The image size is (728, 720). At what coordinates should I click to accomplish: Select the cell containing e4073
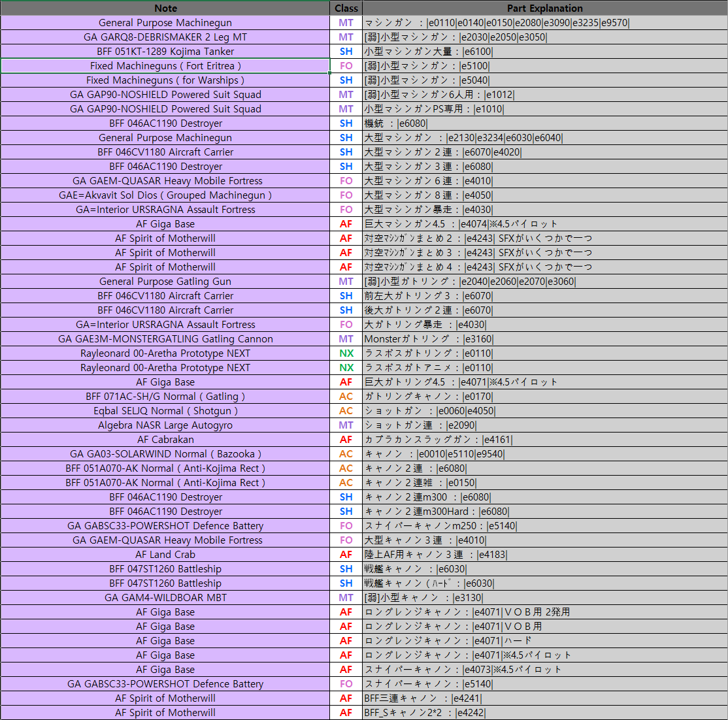coord(544,670)
